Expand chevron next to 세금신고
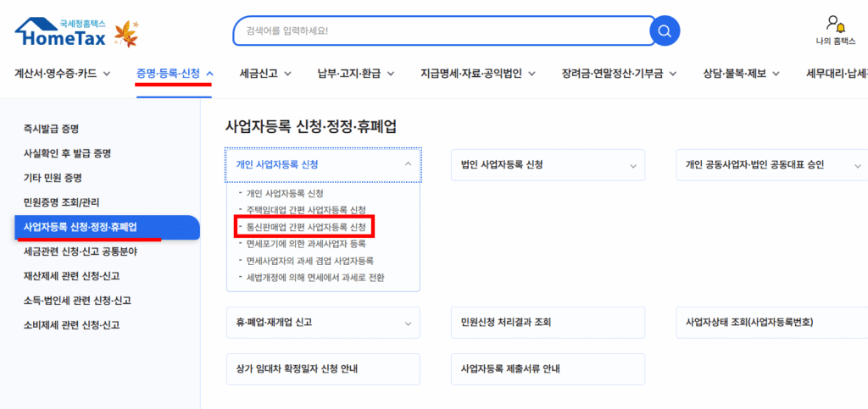The height and width of the screenshot is (409, 868). coord(288,74)
